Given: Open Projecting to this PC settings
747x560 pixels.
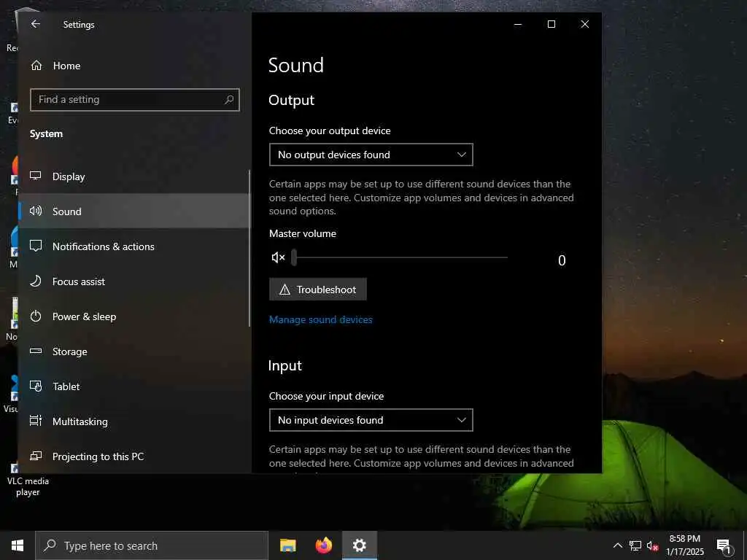Looking at the screenshot, I should [x=134, y=456].
